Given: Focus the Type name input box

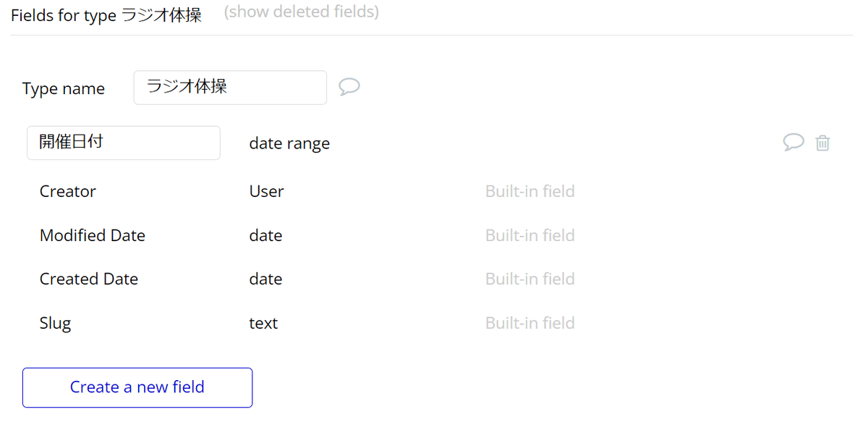Looking at the screenshot, I should pyautogui.click(x=230, y=88).
